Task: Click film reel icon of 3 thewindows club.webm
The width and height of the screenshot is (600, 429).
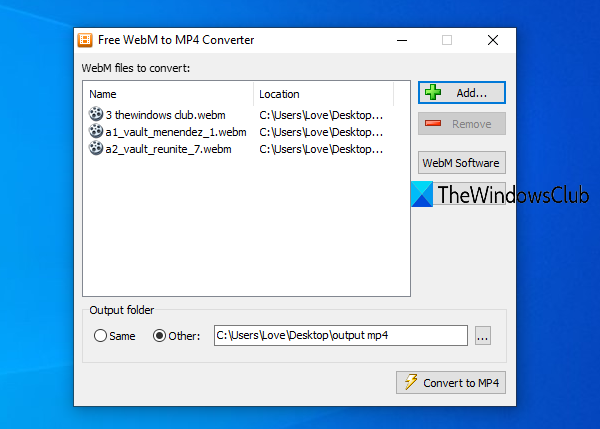Action: (x=96, y=114)
